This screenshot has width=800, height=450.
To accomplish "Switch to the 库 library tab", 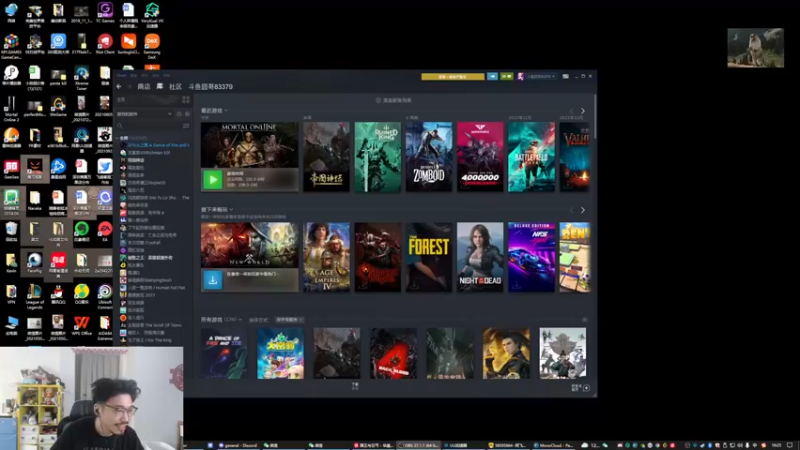I will [160, 86].
